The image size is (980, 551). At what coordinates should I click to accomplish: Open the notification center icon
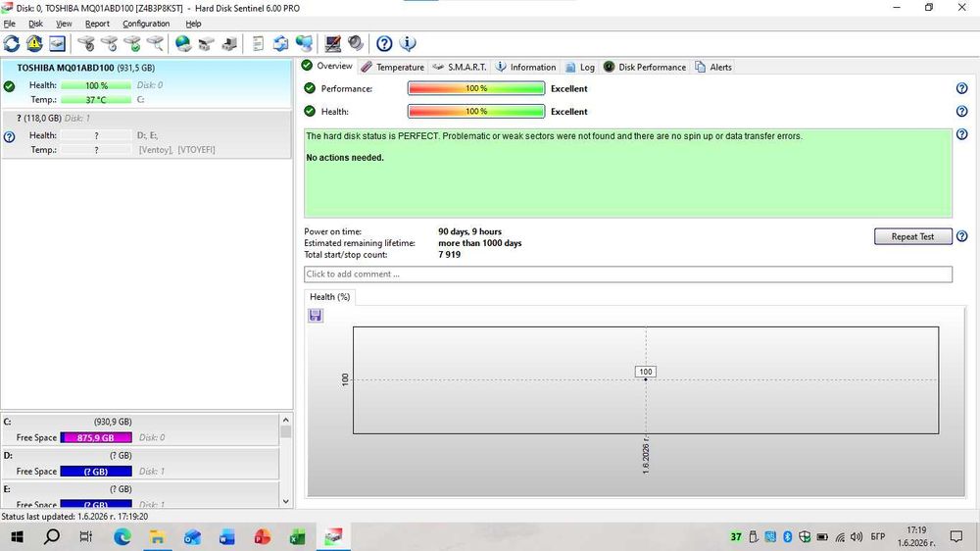click(x=955, y=536)
